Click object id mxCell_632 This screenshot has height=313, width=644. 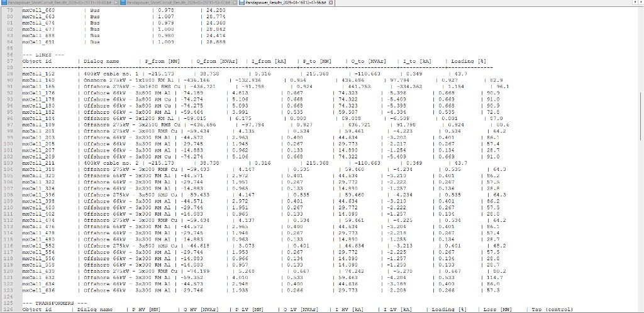[38, 278]
